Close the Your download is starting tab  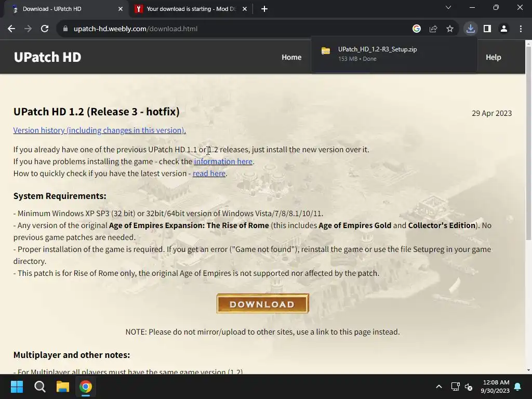coord(245,9)
